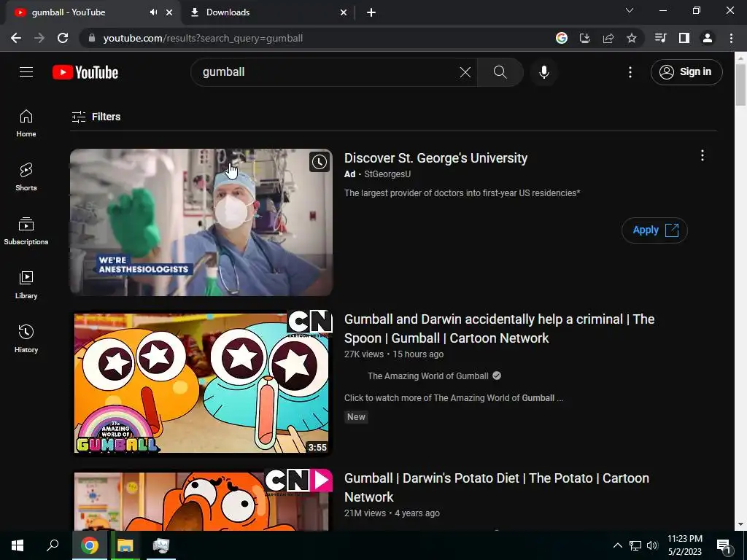The width and height of the screenshot is (747, 560).
Task: Open Darwin's Potato Diet video title
Action: click(496, 487)
